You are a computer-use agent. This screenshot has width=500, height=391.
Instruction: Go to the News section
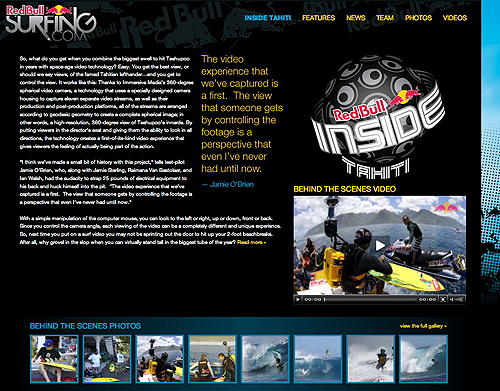click(356, 18)
